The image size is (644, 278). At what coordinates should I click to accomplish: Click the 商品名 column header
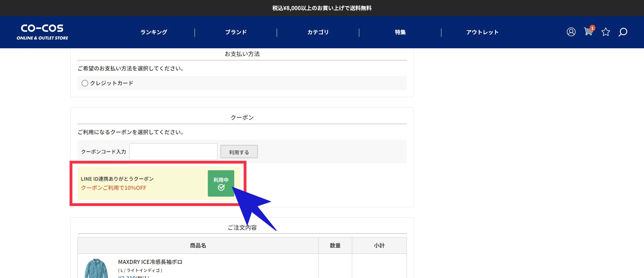[198, 245]
